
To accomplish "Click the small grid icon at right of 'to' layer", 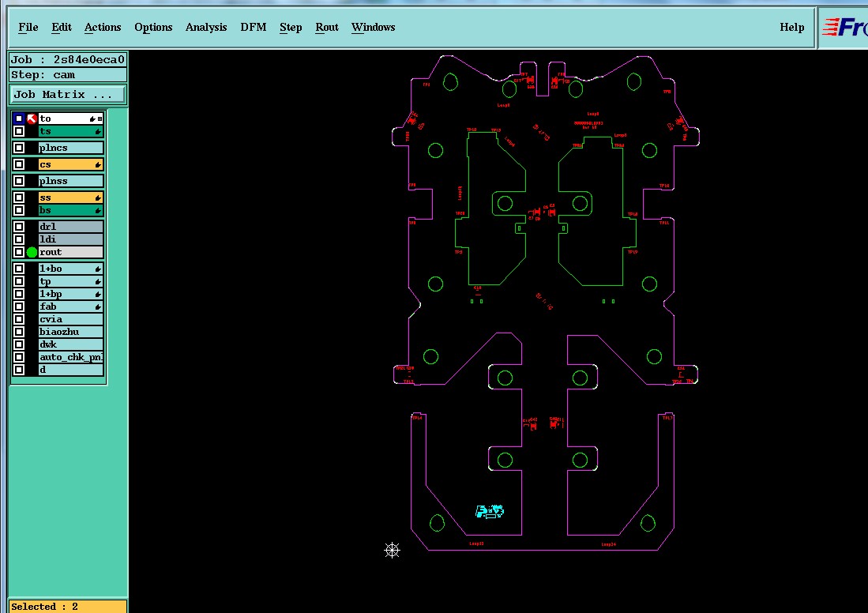I will click(x=100, y=118).
